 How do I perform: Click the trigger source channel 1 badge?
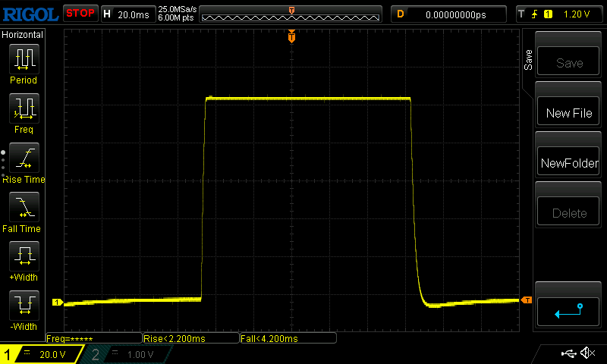(x=548, y=14)
